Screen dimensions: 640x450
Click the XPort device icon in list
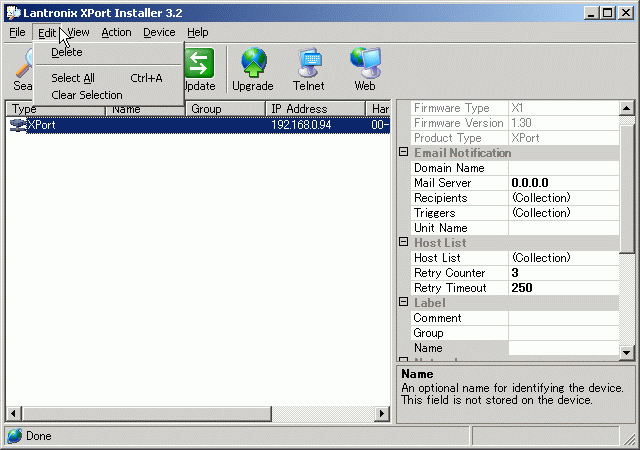(x=18, y=125)
